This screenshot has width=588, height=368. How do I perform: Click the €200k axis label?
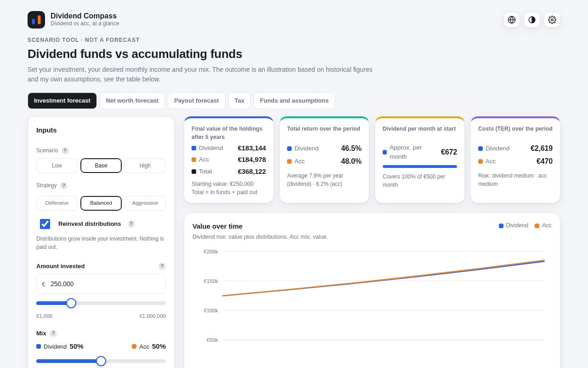pos(211,252)
